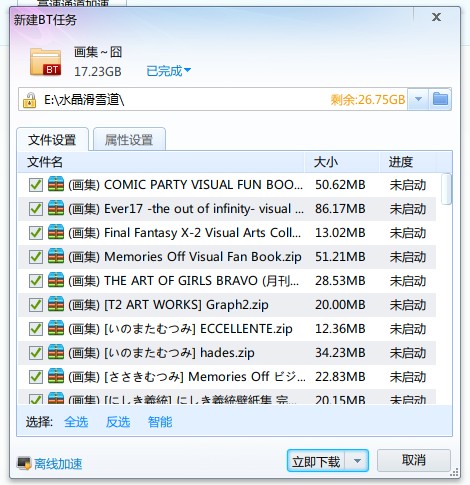The width and height of the screenshot is (470, 485).
Task: Click the 离线加速 monitor icon
Action: (x=24, y=463)
